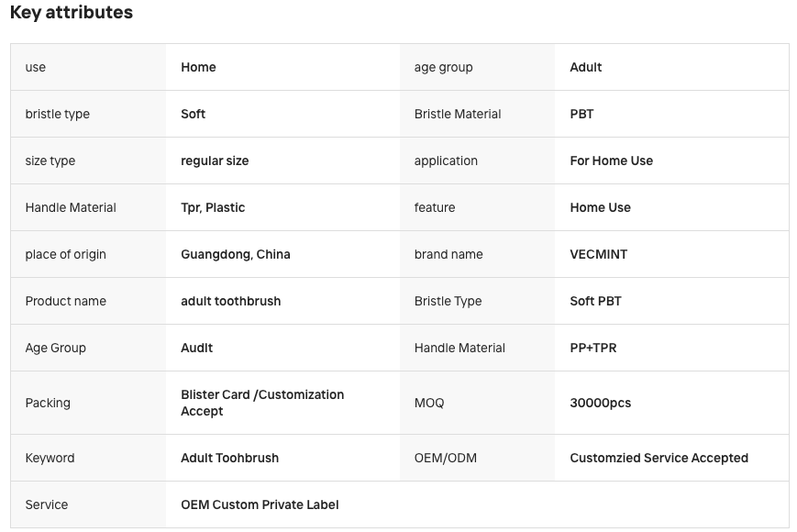The height and width of the screenshot is (532, 797).
Task: Select the Home value for use
Action: tap(198, 67)
